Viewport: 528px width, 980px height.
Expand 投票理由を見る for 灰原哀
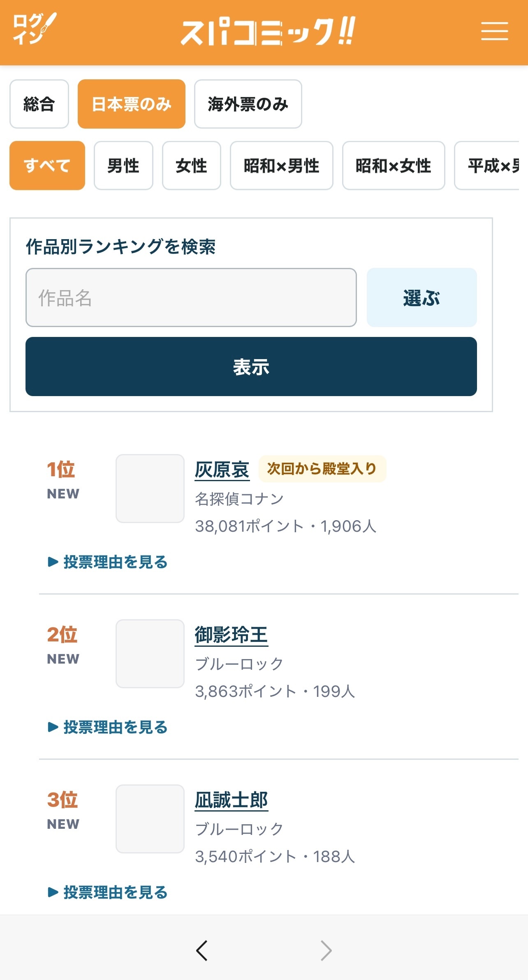(x=108, y=562)
